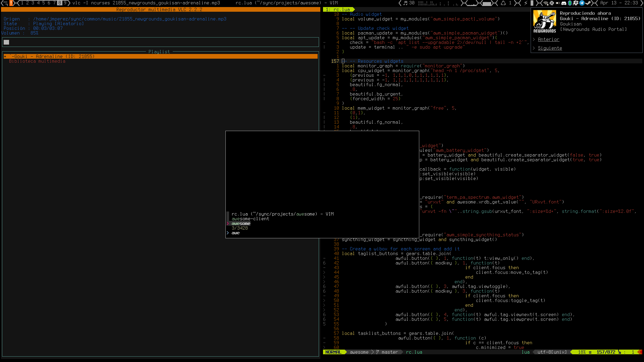644x362 pixels.
Task: Click the battery charging bolt icon
Action: click(526, 3)
